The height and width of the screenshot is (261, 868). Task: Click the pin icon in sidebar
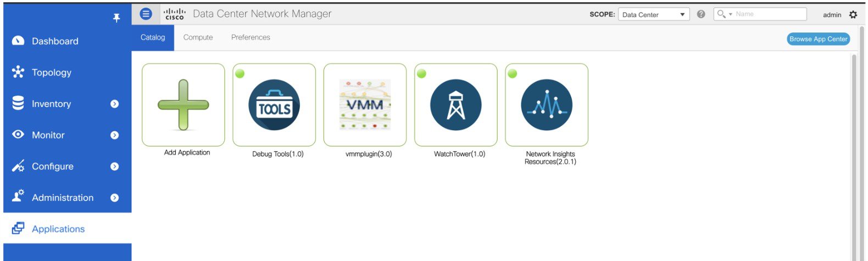(x=116, y=18)
